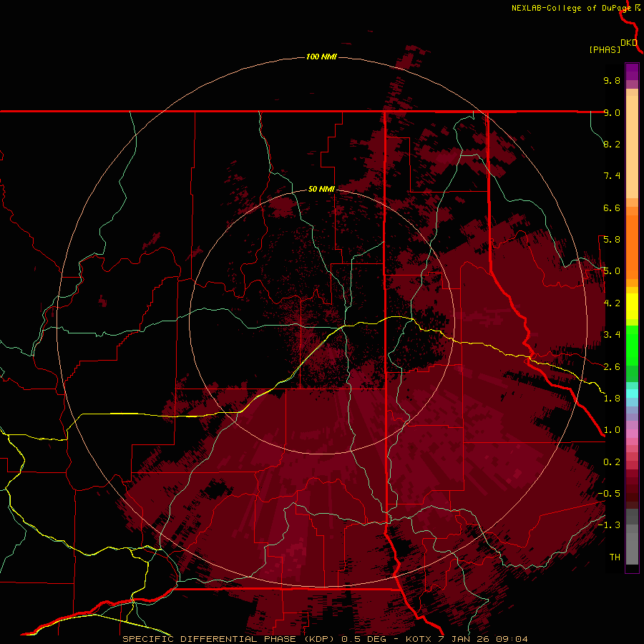Click the 4.2 legend value
The image size is (644, 644).
[x=612, y=303]
